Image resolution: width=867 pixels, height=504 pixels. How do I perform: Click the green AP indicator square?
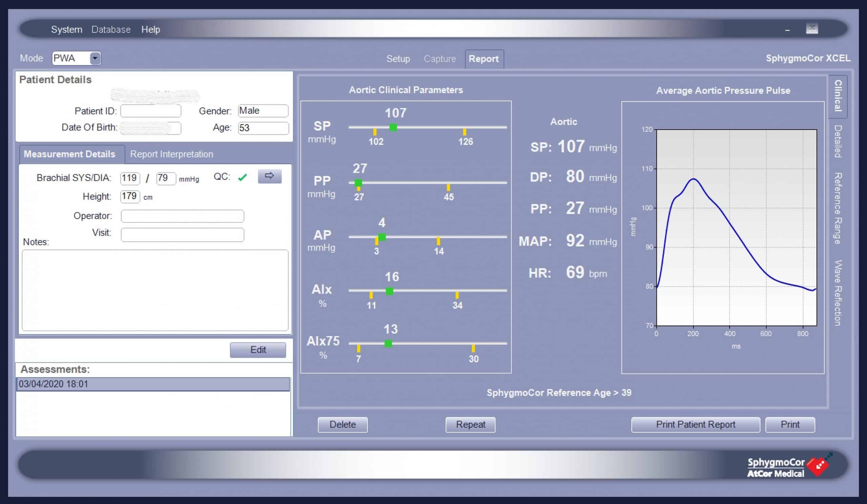click(382, 237)
